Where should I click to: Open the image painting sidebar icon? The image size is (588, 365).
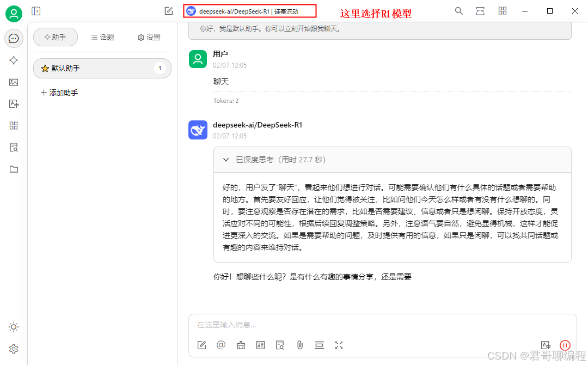[x=14, y=82]
